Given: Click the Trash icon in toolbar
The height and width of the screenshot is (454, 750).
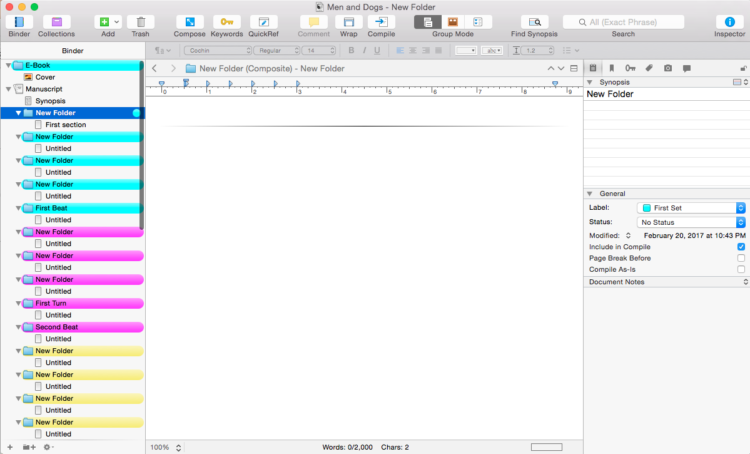Looking at the screenshot, I should tap(141, 21).
